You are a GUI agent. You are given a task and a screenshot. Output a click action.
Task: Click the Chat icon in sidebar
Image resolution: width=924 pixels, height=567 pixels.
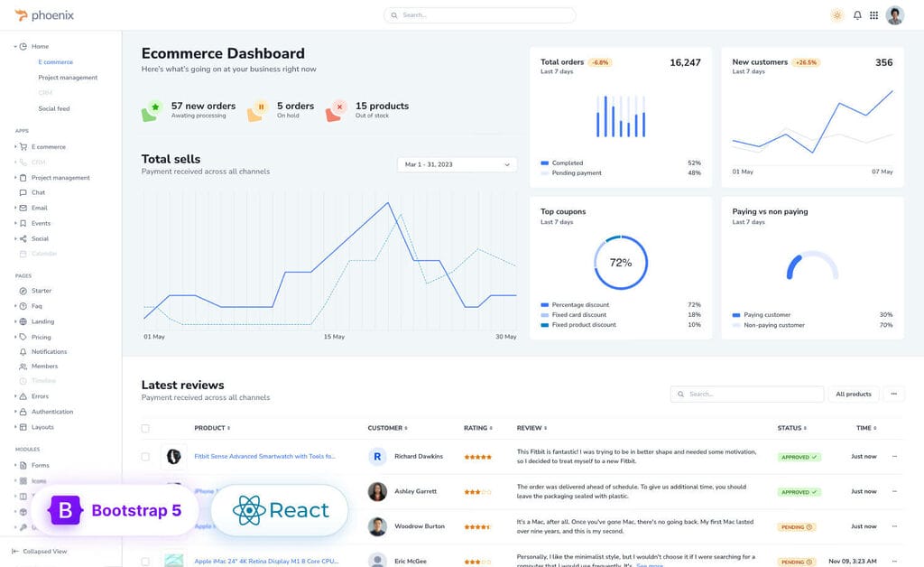point(23,192)
